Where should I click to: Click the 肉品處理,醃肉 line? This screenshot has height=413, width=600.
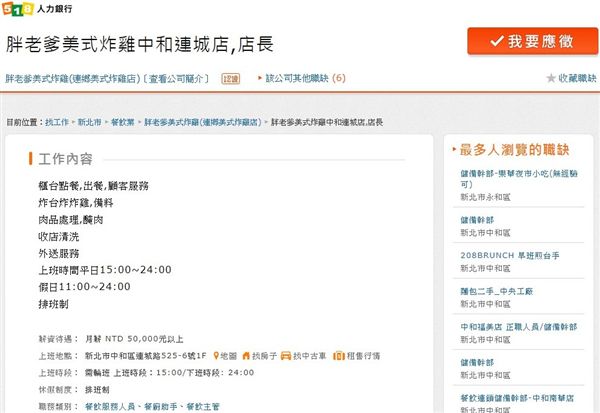(71, 220)
